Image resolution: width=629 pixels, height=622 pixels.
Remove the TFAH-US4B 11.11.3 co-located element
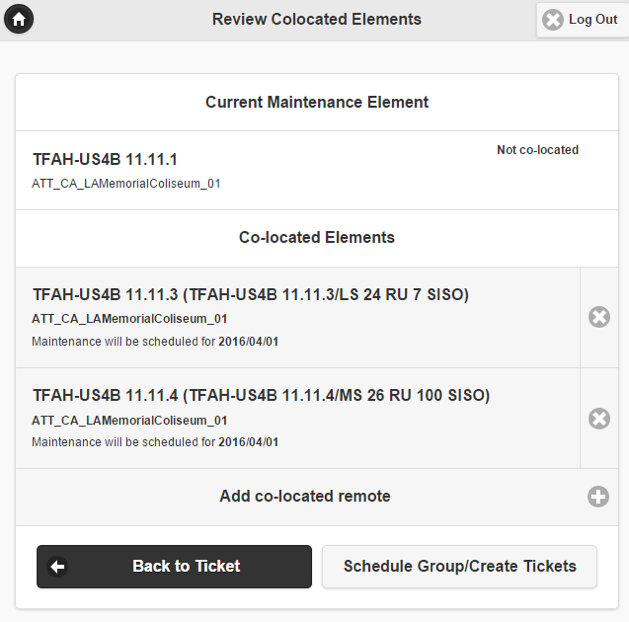pos(599,317)
